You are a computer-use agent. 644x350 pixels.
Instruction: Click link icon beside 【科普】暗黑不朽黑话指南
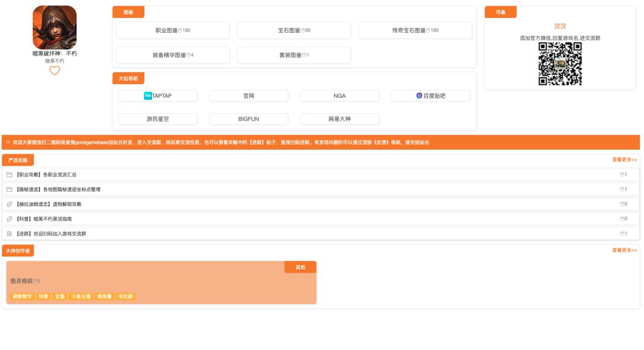click(x=9, y=219)
